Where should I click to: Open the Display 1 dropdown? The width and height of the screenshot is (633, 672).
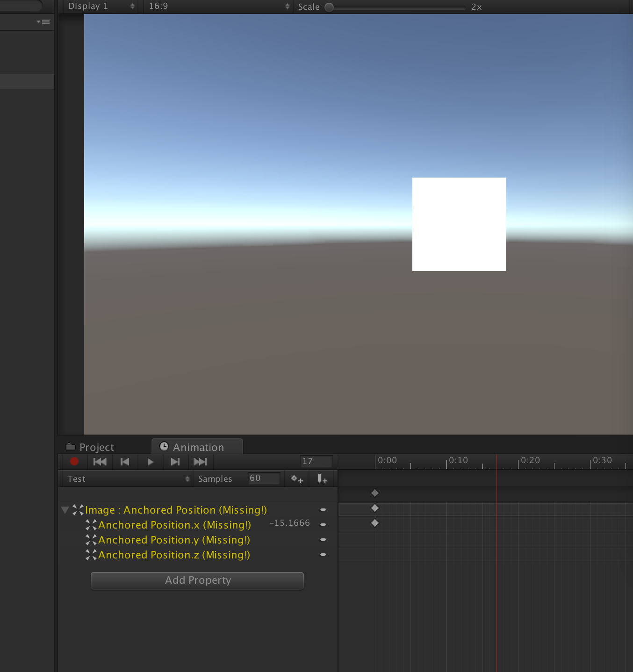pos(101,6)
